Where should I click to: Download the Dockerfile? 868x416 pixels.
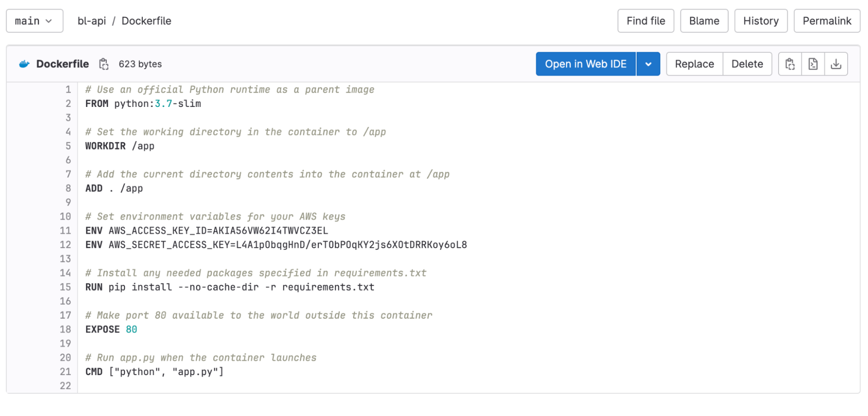pyautogui.click(x=836, y=64)
